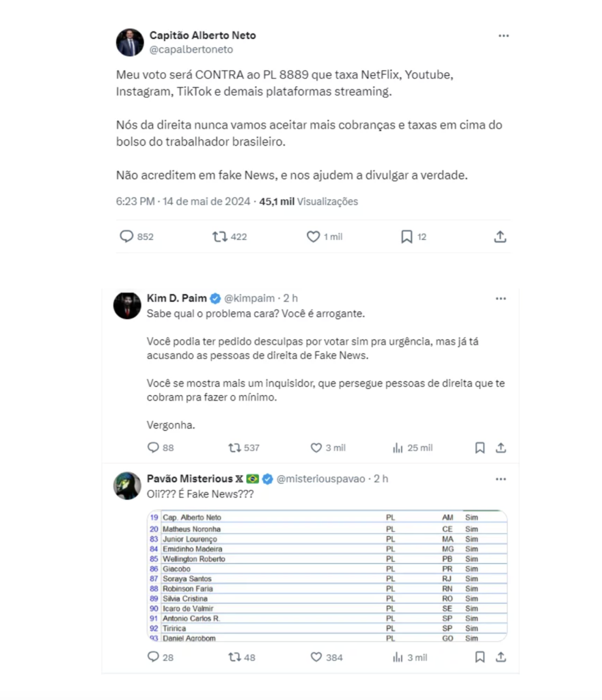This screenshot has height=700, width=602.
Task: View analytics on Kim D. Paim's reply
Action: (x=398, y=448)
